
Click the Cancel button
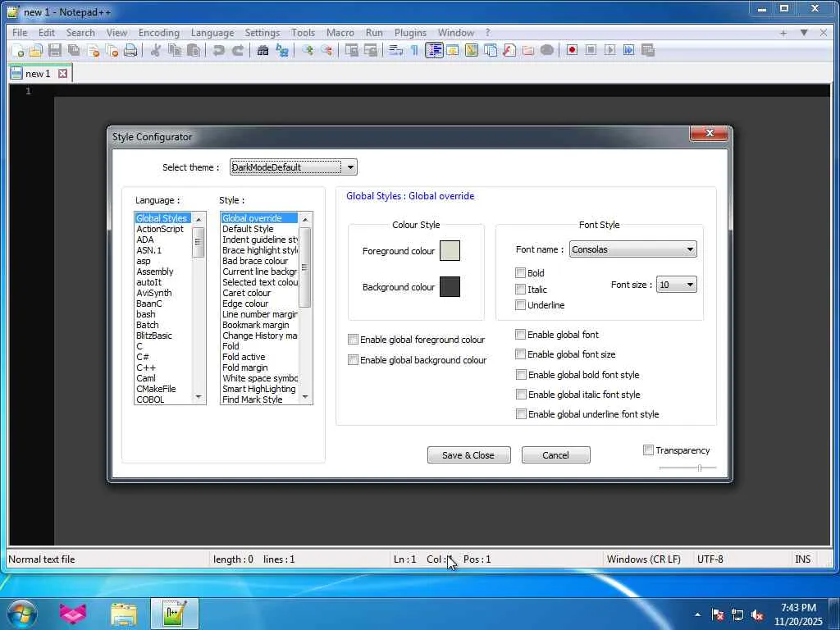pyautogui.click(x=555, y=454)
